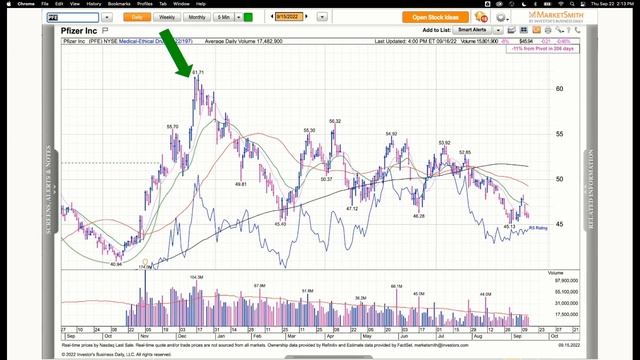Expand the Related Information side panel
Screen dimensions: 640x360
(x=590, y=190)
